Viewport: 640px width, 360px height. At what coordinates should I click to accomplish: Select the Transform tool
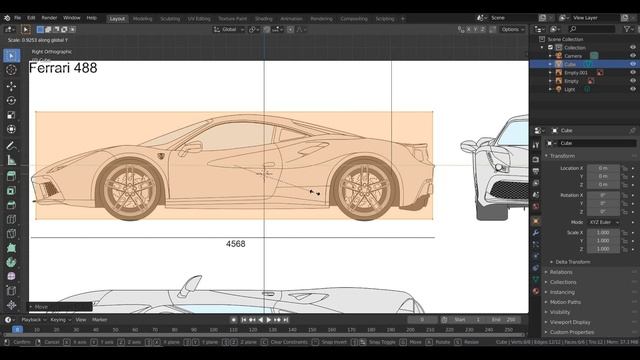click(11, 129)
